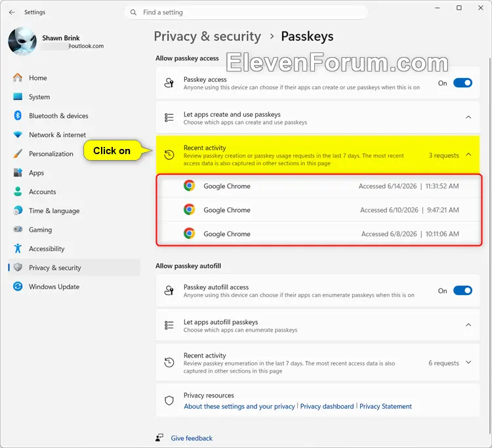Image resolution: width=492 pixels, height=448 pixels.
Task: Select Google Chrome row accessed 10:11:06 AM
Action: click(319, 234)
